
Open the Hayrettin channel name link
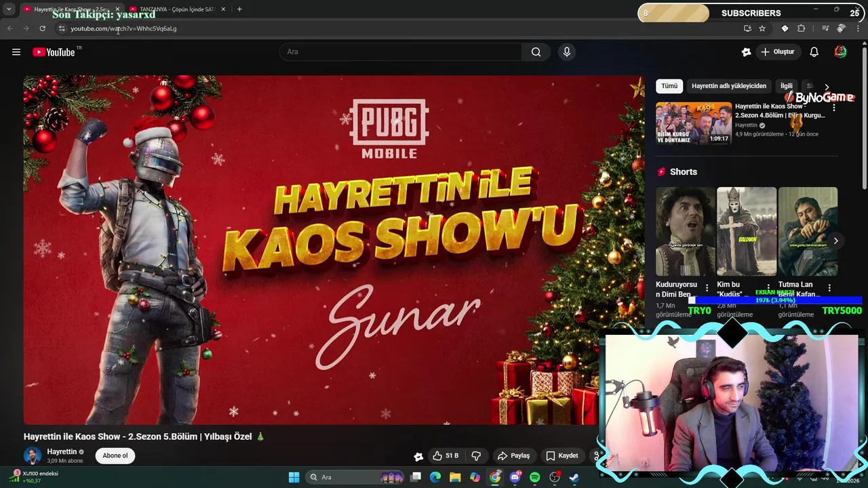click(62, 451)
